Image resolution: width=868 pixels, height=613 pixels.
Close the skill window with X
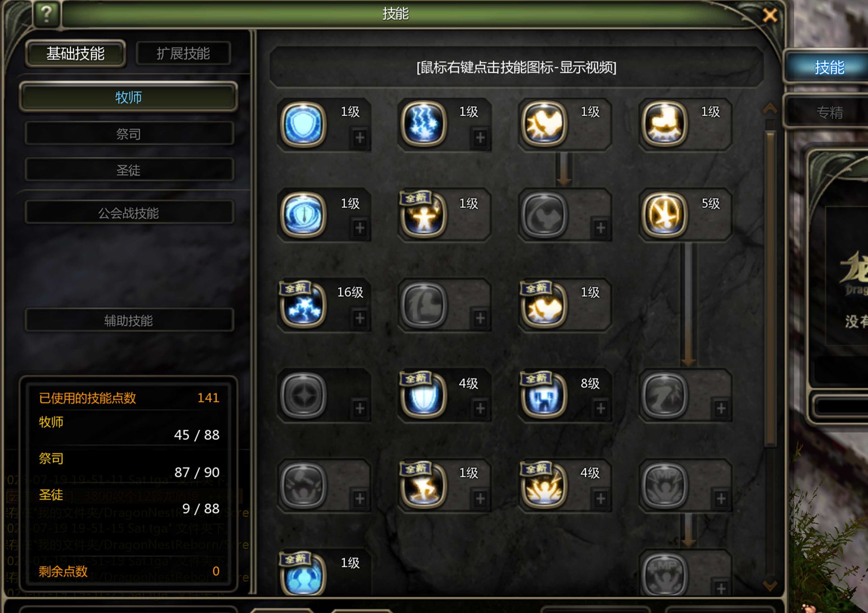pyautogui.click(x=769, y=15)
